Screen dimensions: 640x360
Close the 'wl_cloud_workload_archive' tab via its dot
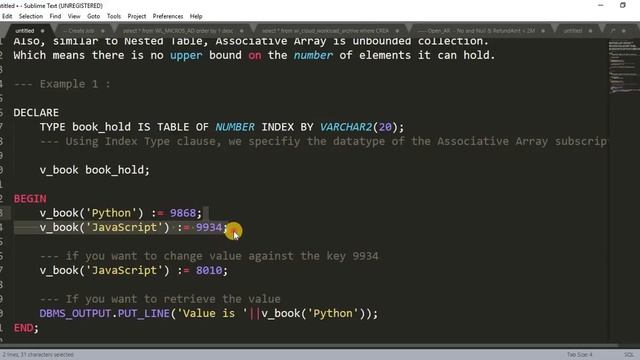click(397, 31)
